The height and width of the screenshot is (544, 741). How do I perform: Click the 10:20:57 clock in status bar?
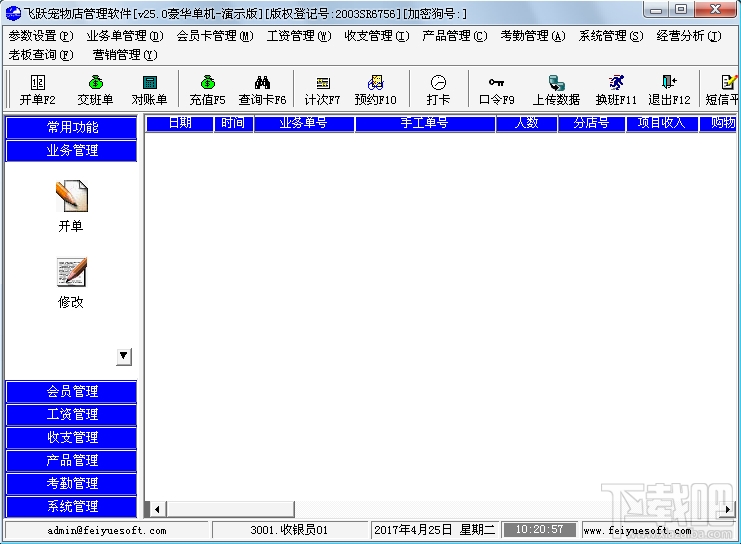[539, 530]
